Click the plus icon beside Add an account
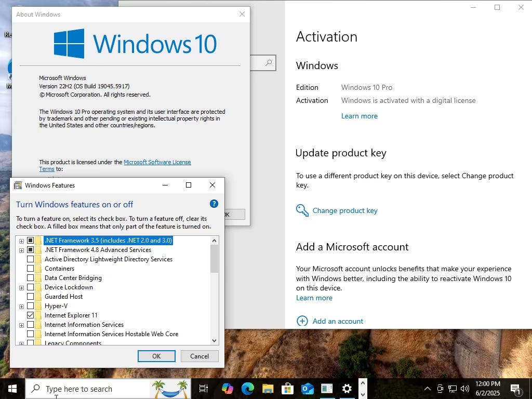This screenshot has width=532, height=399. pos(302,321)
